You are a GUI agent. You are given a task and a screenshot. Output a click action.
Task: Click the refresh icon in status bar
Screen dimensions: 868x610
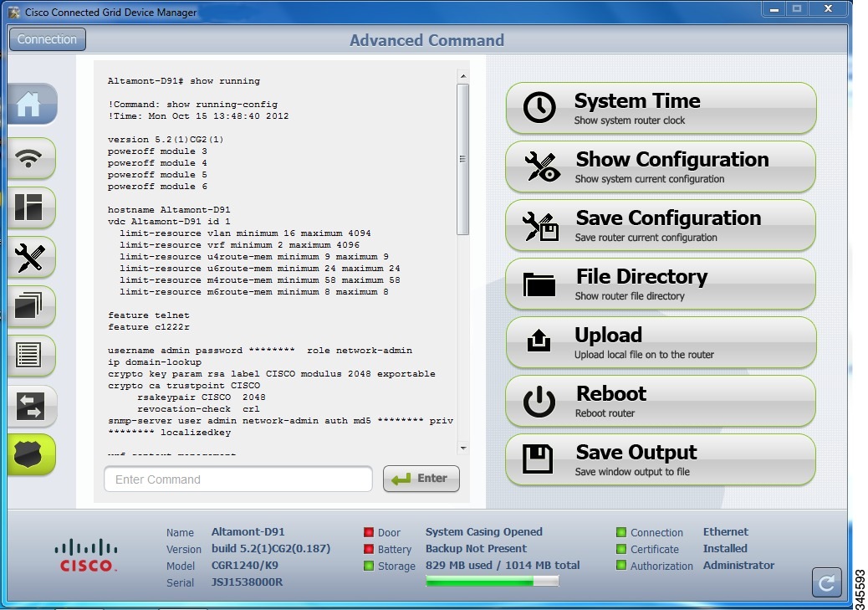826,582
